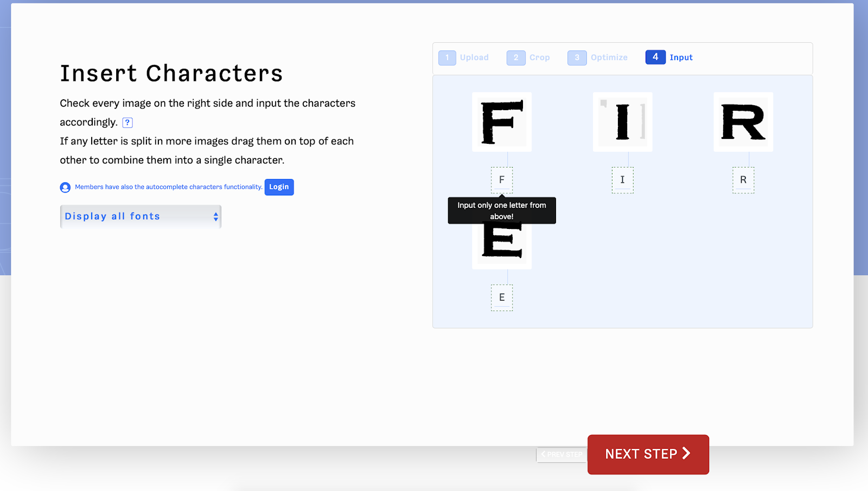Go to the Optimize step tab
The image size is (868, 491).
pyautogui.click(x=598, y=58)
